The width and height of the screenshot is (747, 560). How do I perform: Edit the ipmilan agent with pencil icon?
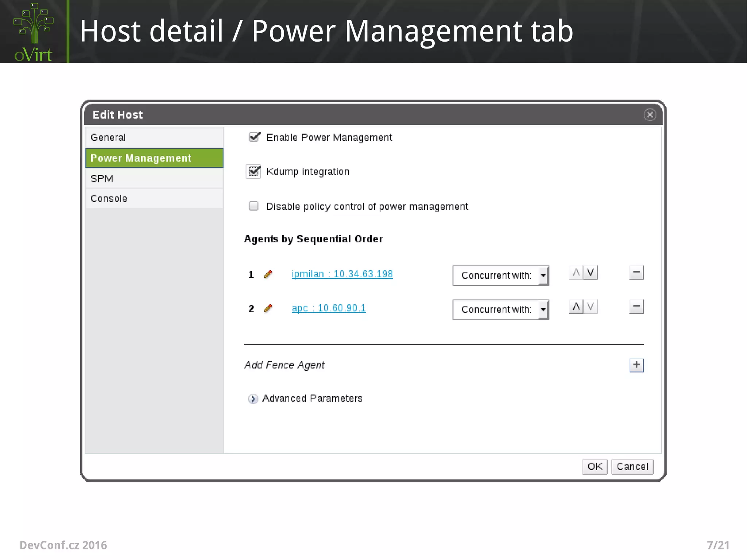click(268, 274)
